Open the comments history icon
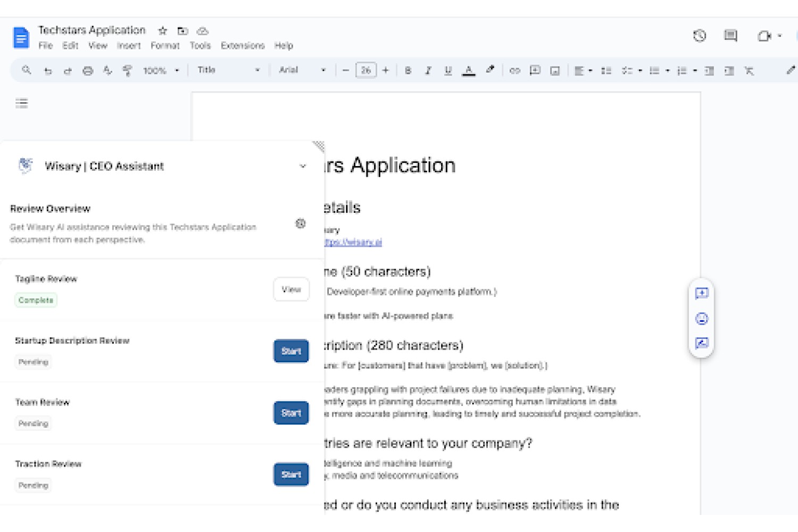Screen dimensions: 798x532 731,36
